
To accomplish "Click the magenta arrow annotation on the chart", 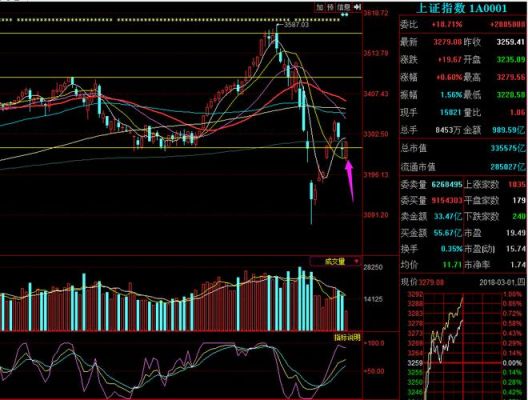I will point(350,181).
